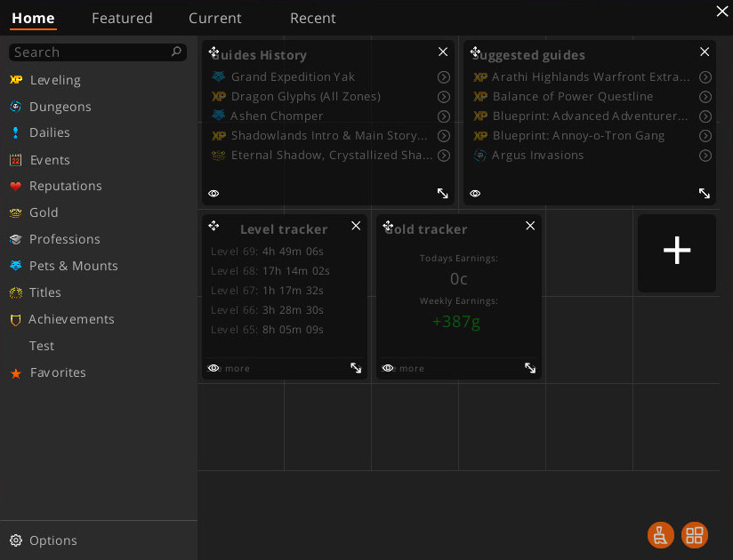The height and width of the screenshot is (560, 733).
Task: Switch to the Featured tab
Action: 122,18
